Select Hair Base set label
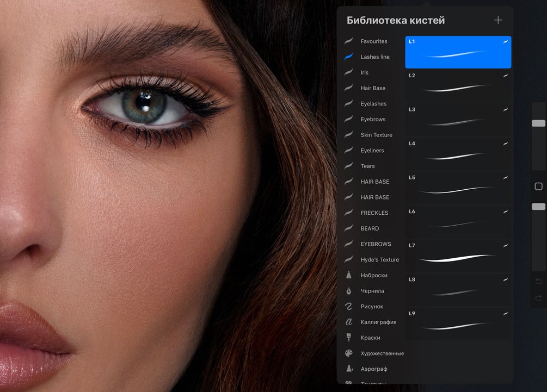 pos(373,88)
